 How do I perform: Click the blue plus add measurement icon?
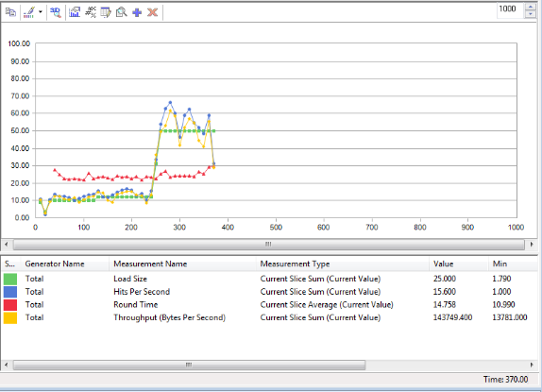click(137, 12)
